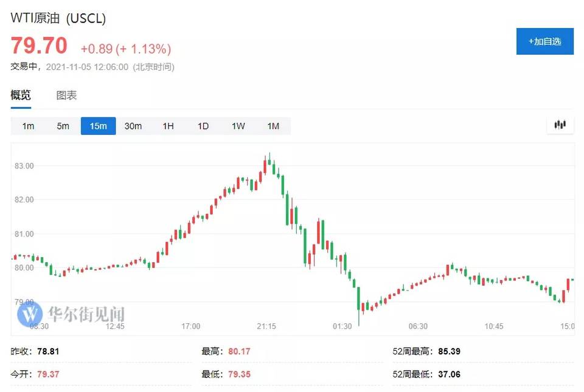Screen dimensions: 584x392
Task: Choose the 5m interval
Action: pyautogui.click(x=63, y=126)
